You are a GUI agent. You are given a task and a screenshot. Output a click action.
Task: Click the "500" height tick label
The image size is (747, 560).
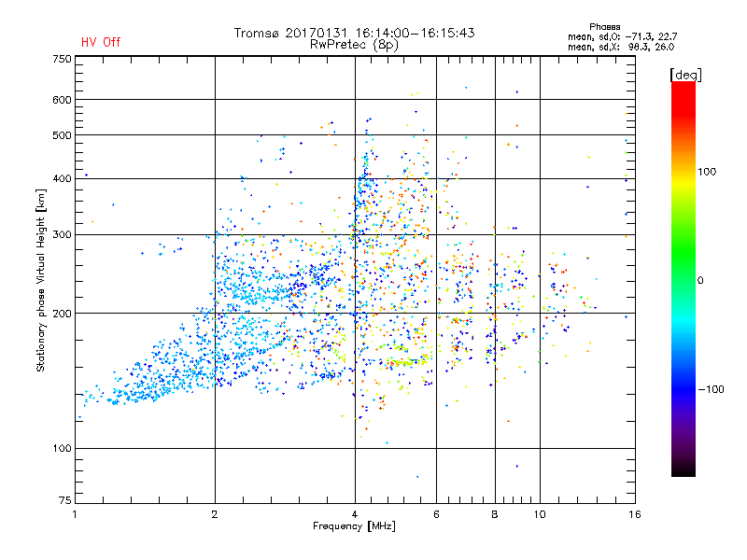(x=62, y=135)
